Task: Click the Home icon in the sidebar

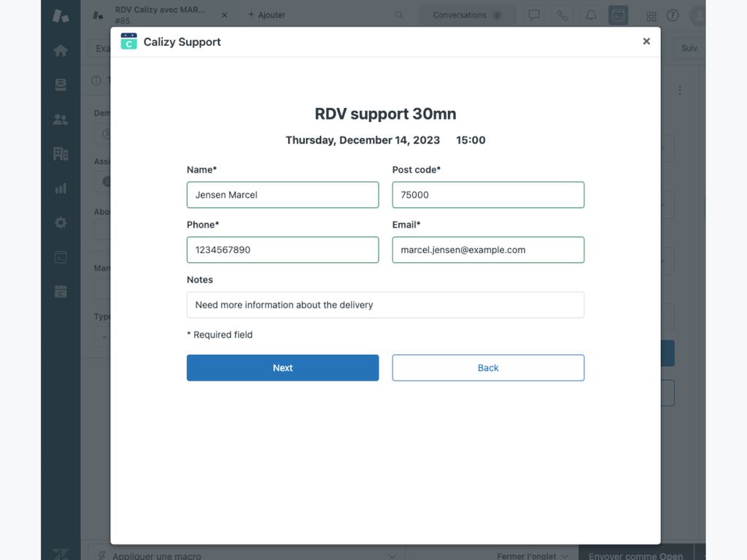Action: (61, 50)
